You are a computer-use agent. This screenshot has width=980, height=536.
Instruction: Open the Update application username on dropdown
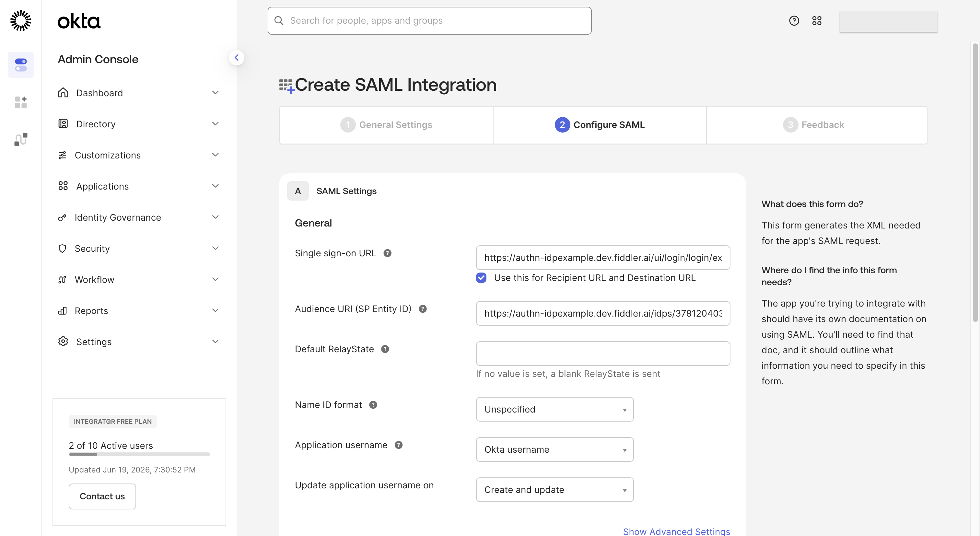pos(555,490)
